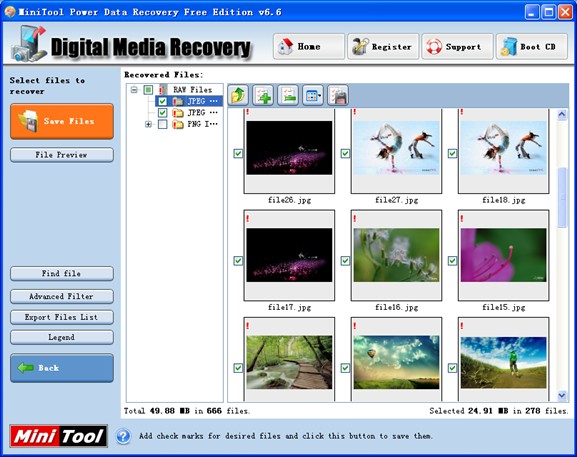
Task: Toggle the RAW Files tri-state checkbox
Action: [x=148, y=90]
